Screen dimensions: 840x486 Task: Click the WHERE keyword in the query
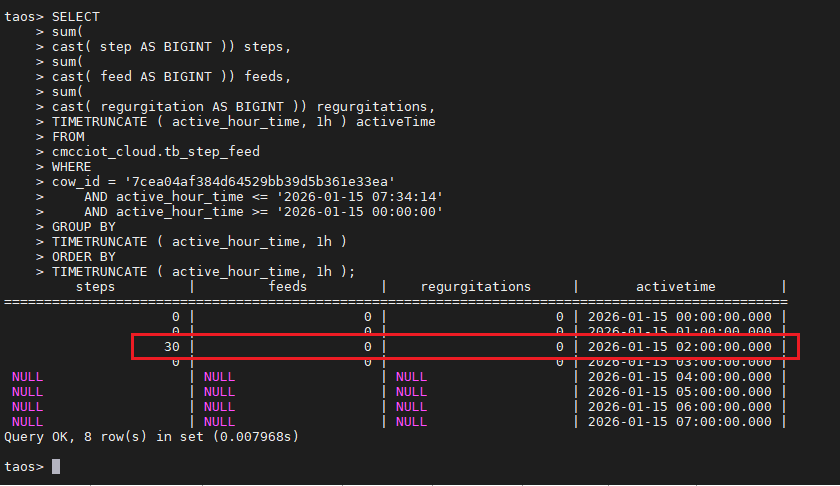[x=72, y=167]
